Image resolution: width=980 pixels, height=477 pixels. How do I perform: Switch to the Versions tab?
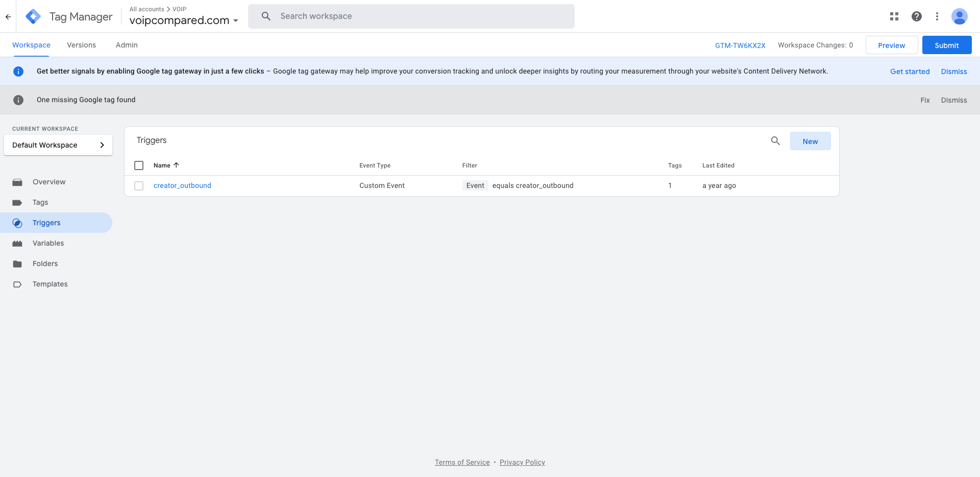click(x=81, y=45)
